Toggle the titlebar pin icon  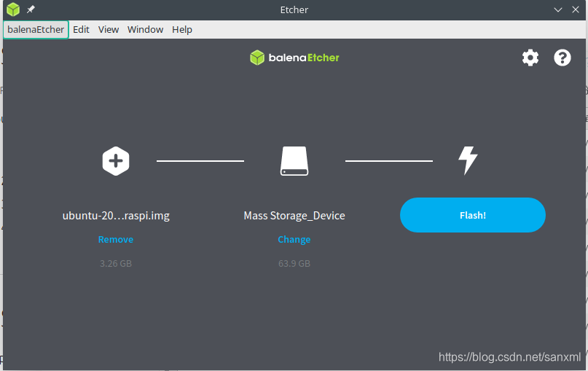[31, 9]
